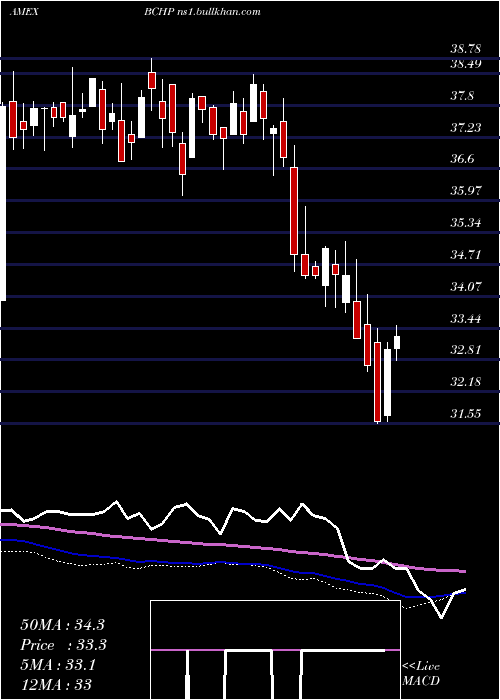Click the 33.44 price axis label
Image resolution: width=500 pixels, height=700 pixels.
point(466,318)
